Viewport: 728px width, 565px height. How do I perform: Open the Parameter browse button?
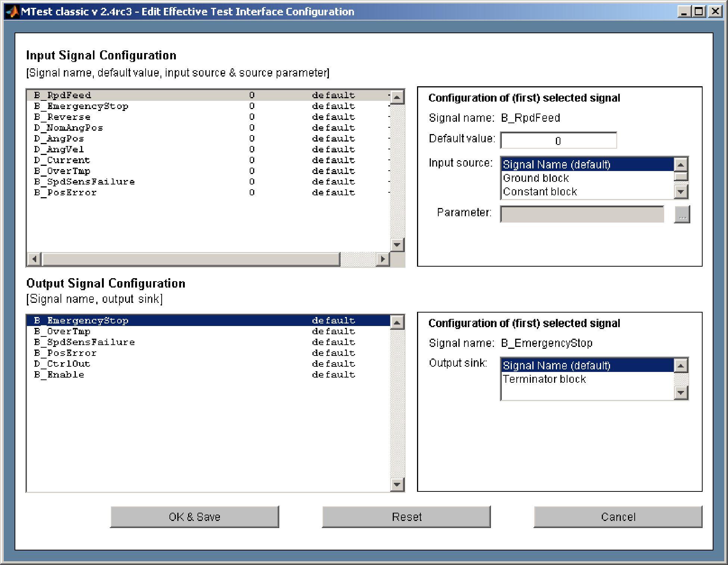[682, 214]
